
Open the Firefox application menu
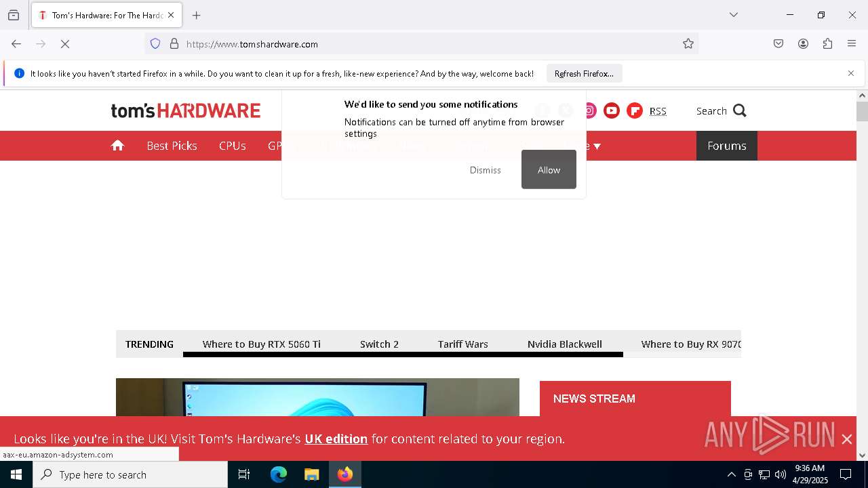pyautogui.click(x=852, y=44)
